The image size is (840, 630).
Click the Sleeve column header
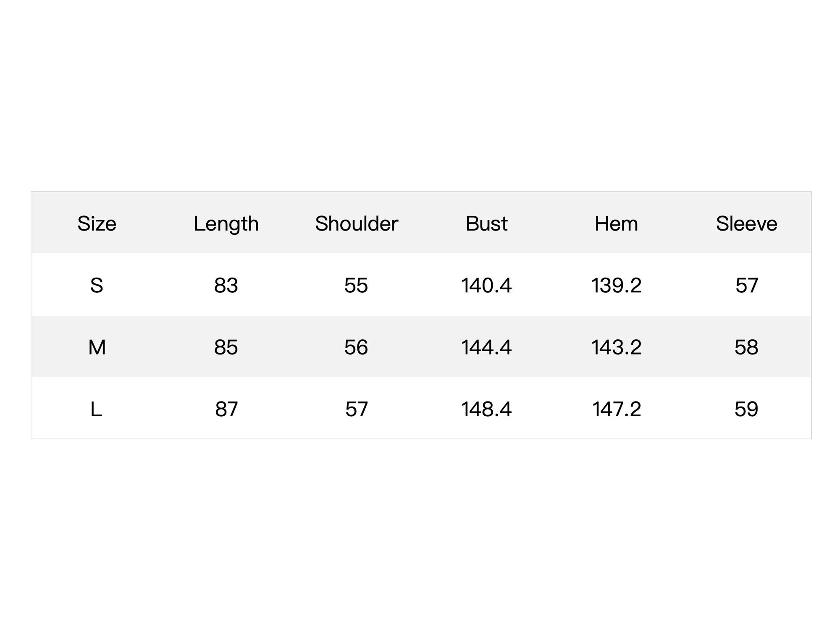click(746, 223)
